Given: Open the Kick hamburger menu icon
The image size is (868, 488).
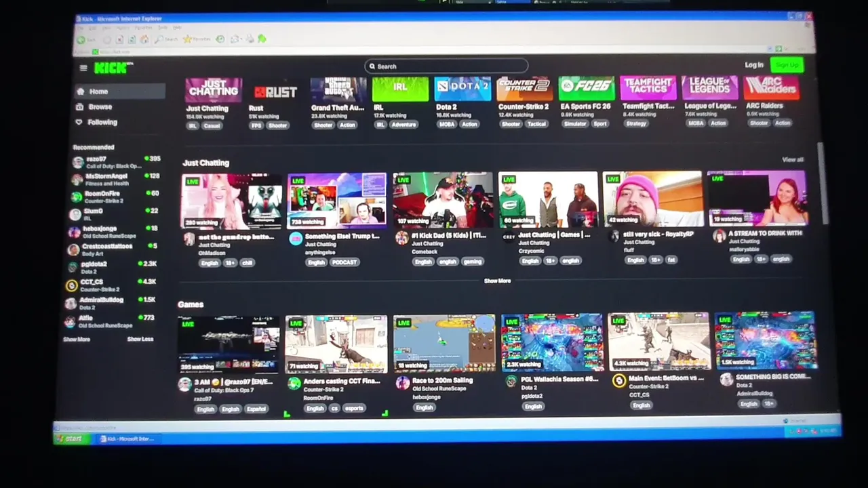Looking at the screenshot, I should (x=83, y=68).
